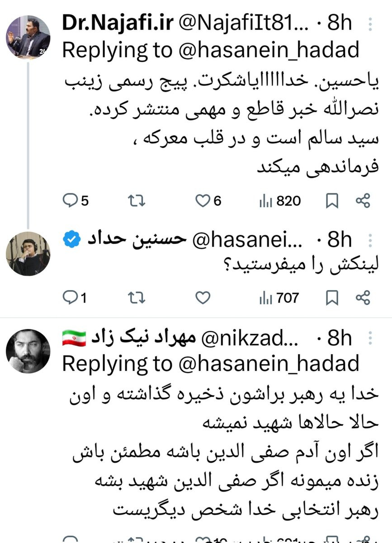The image size is (392, 543).
Task: Open more options for مهراد نیک زاد's tweet
Action: [x=371, y=338]
